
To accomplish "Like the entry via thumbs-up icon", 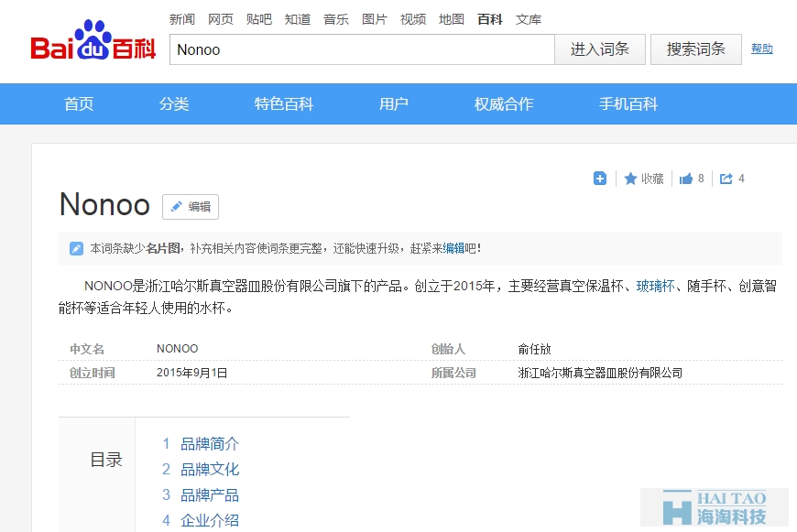I will (686, 179).
